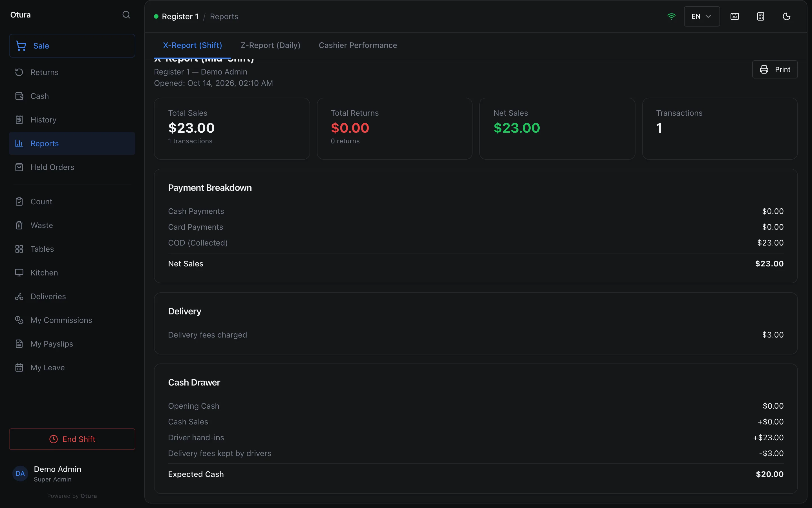This screenshot has height=508, width=812.
Task: Toggle dark mode with moon icon
Action: click(x=787, y=16)
